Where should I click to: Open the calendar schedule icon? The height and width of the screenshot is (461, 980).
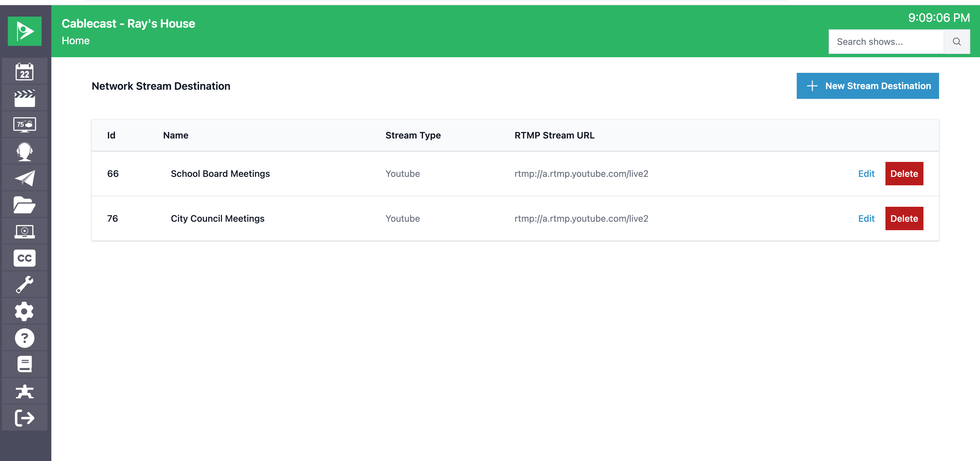[25, 72]
